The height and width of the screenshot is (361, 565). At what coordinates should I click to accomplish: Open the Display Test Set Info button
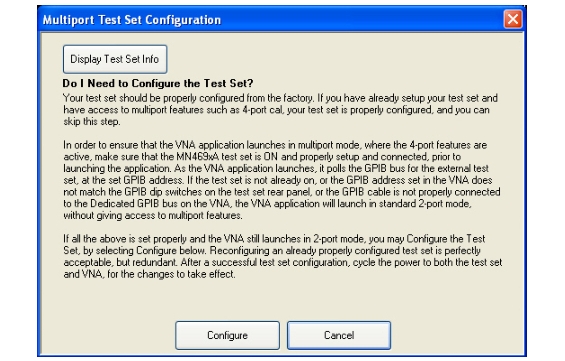tap(115, 59)
